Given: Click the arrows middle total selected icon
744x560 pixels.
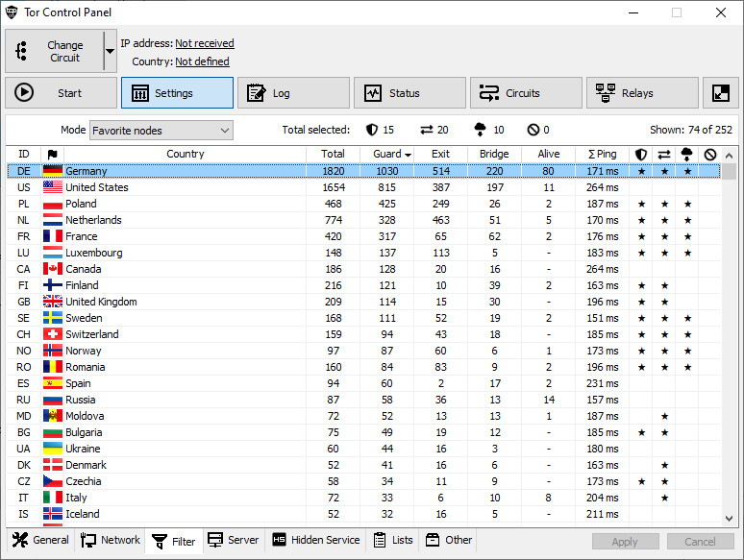Looking at the screenshot, I should point(427,130).
